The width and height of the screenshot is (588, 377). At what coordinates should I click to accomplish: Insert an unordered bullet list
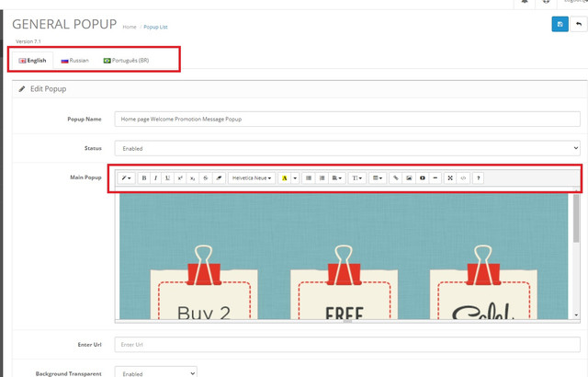(x=309, y=178)
